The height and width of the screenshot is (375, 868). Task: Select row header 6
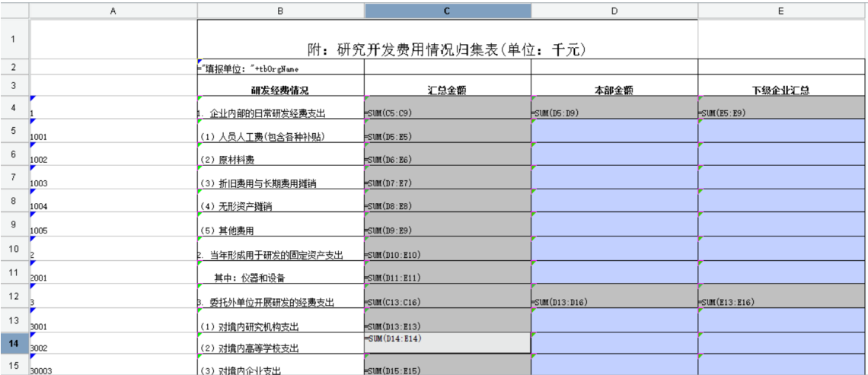click(x=14, y=154)
